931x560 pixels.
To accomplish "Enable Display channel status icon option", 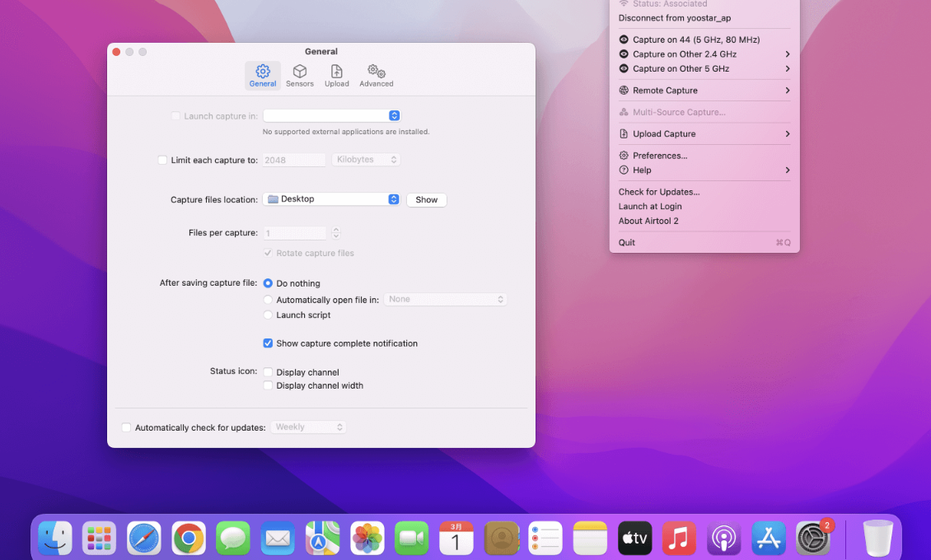I will (x=268, y=372).
